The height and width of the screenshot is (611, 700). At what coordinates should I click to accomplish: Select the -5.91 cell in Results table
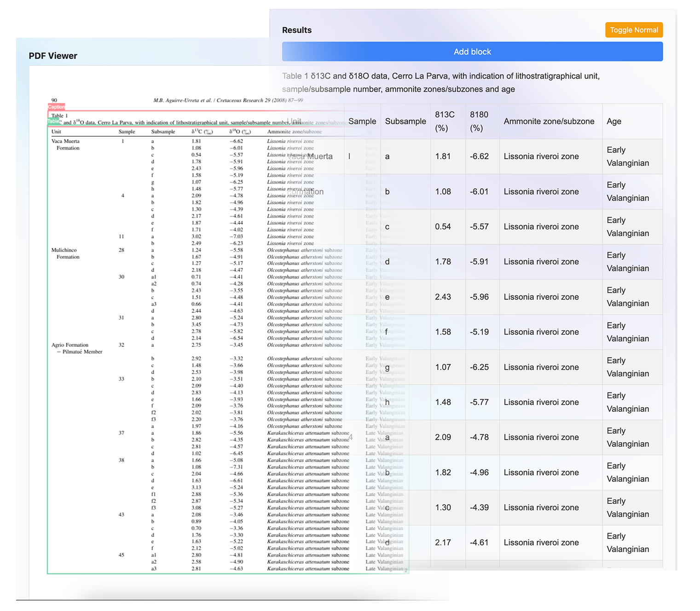pyautogui.click(x=482, y=262)
